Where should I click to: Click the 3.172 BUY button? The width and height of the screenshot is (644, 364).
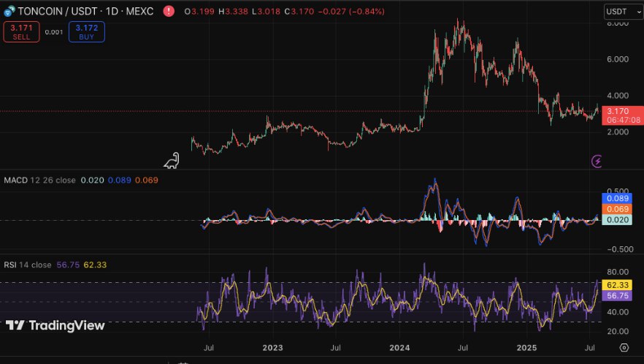point(87,31)
